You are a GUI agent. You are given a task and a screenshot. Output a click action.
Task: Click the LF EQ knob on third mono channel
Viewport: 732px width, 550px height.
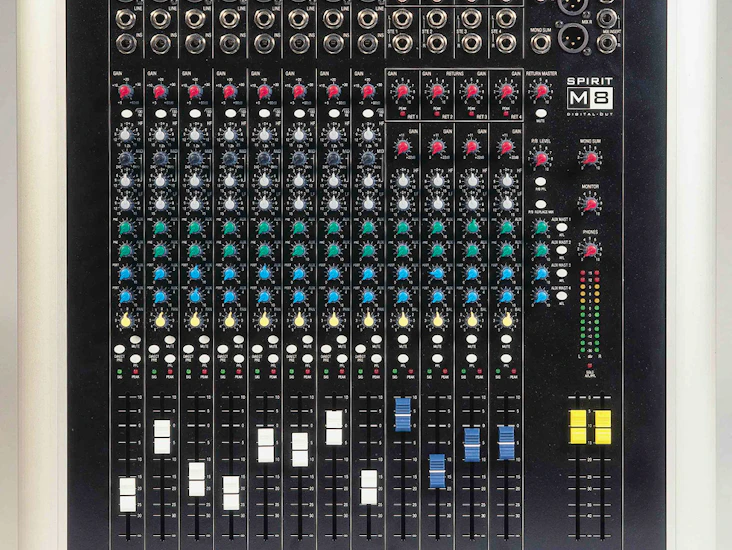click(x=195, y=203)
